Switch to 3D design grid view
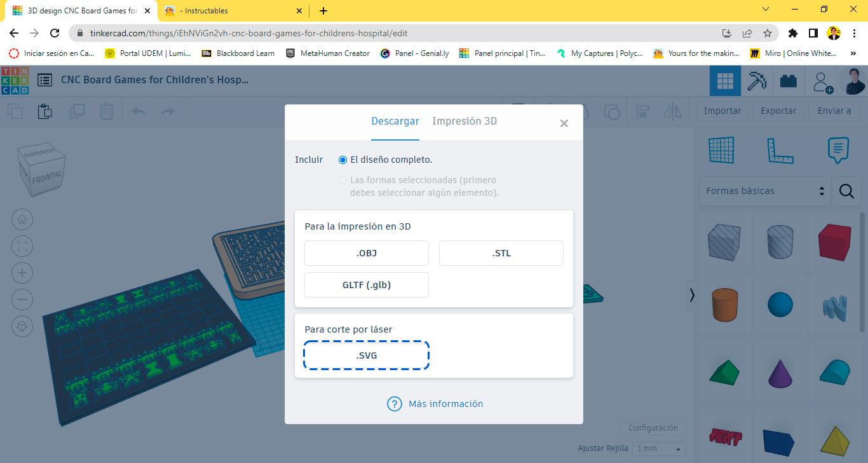 (x=725, y=81)
